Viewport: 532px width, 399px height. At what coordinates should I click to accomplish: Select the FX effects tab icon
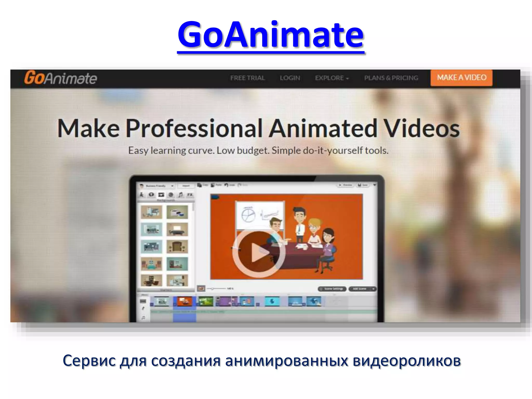tap(190, 195)
